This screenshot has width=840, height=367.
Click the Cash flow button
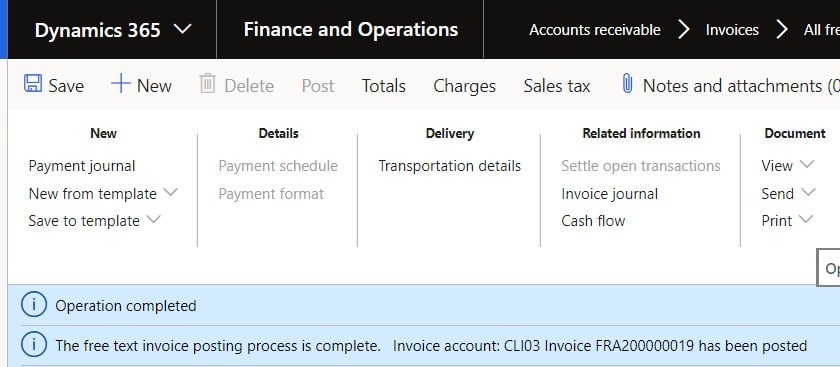click(x=593, y=221)
